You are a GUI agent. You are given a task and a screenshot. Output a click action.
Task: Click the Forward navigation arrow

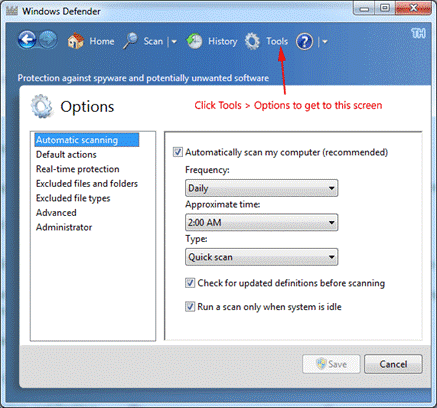coord(48,40)
